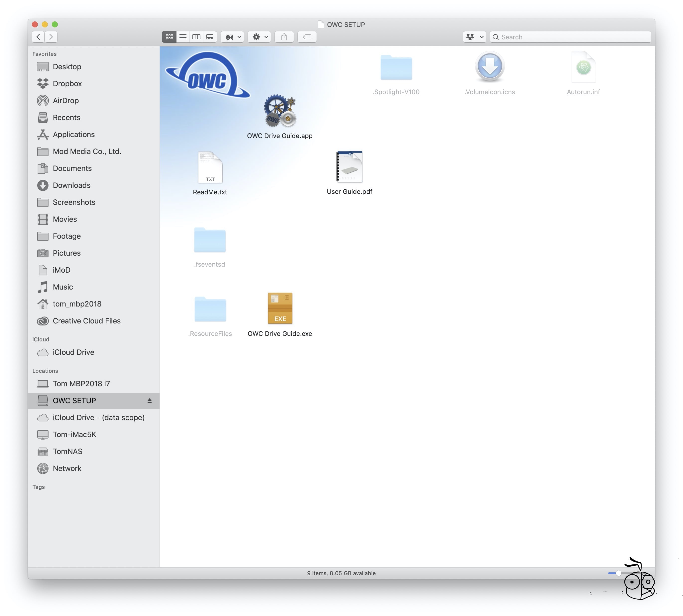
Task: Select the OWC Drive Guide.app icon
Action: tap(280, 111)
